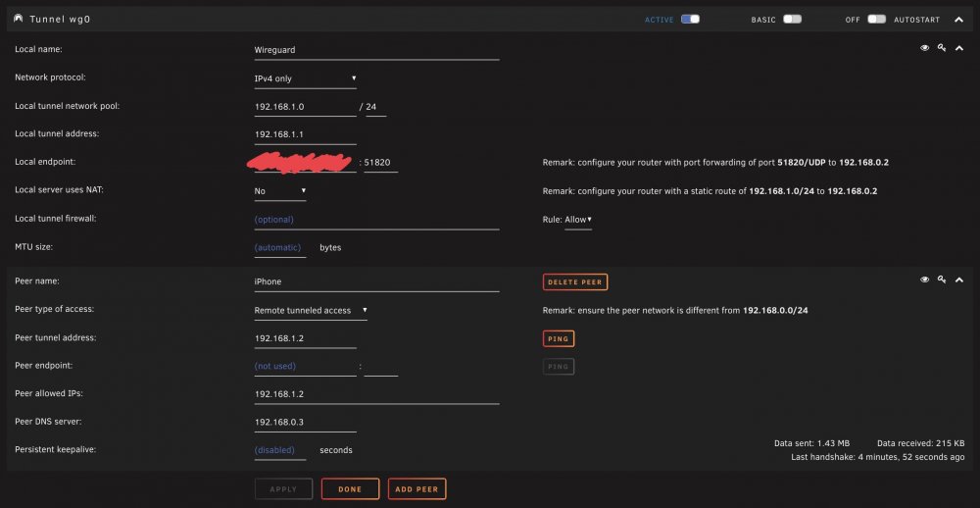980x508 pixels.
Task: Toggle the BASIC view switch
Action: pos(792,20)
